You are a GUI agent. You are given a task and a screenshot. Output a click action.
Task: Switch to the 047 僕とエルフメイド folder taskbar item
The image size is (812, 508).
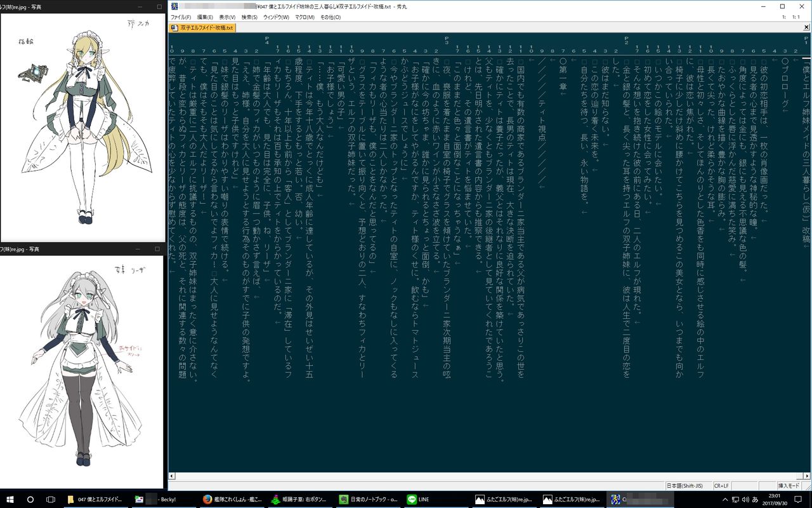[x=96, y=500]
